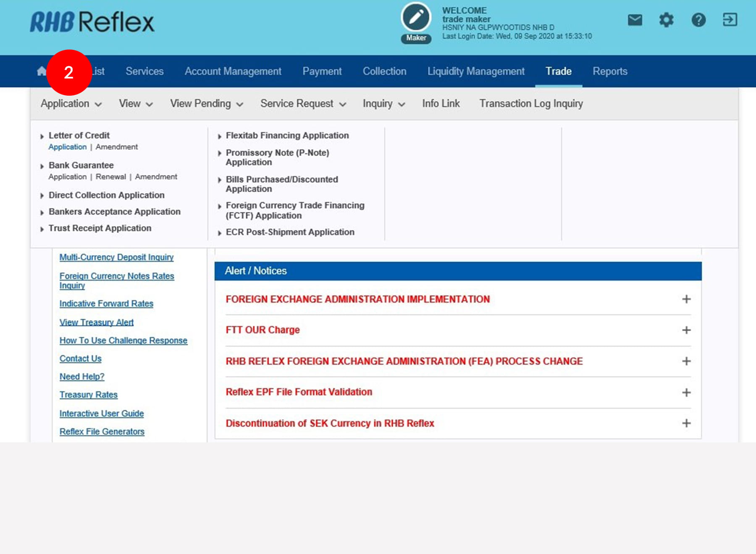Expand Discontinuation of SEK Currency notice

686,423
